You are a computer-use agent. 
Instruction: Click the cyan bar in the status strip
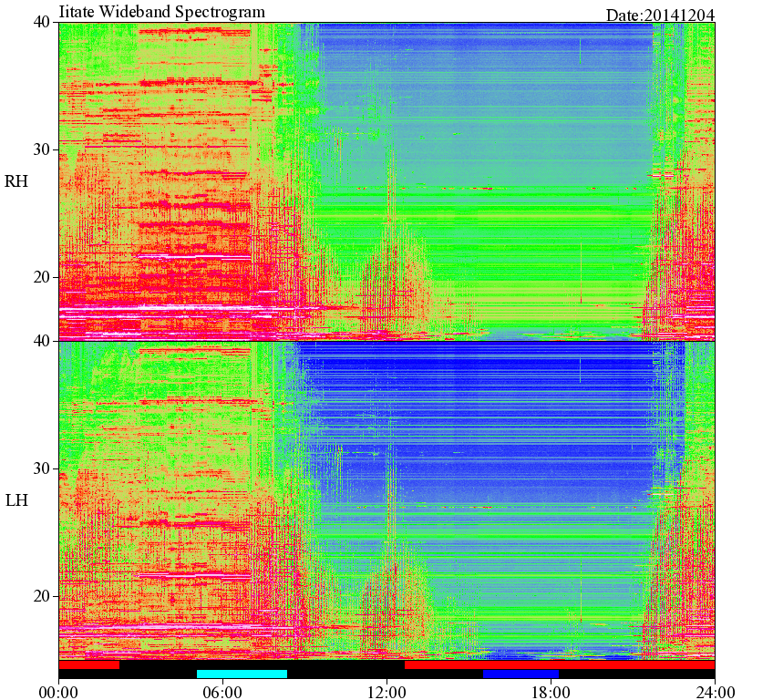coord(242,674)
